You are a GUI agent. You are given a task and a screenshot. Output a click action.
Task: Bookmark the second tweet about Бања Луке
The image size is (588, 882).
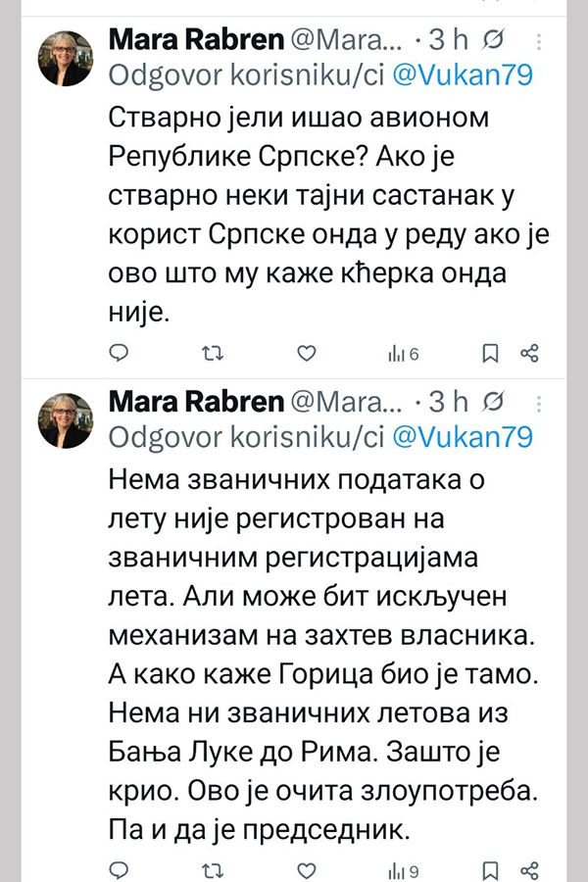492,869
